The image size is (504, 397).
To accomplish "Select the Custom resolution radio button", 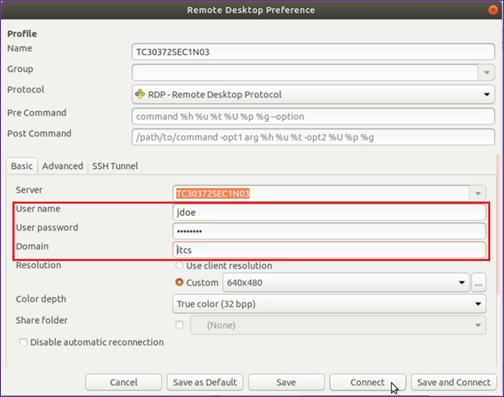I will (x=179, y=282).
